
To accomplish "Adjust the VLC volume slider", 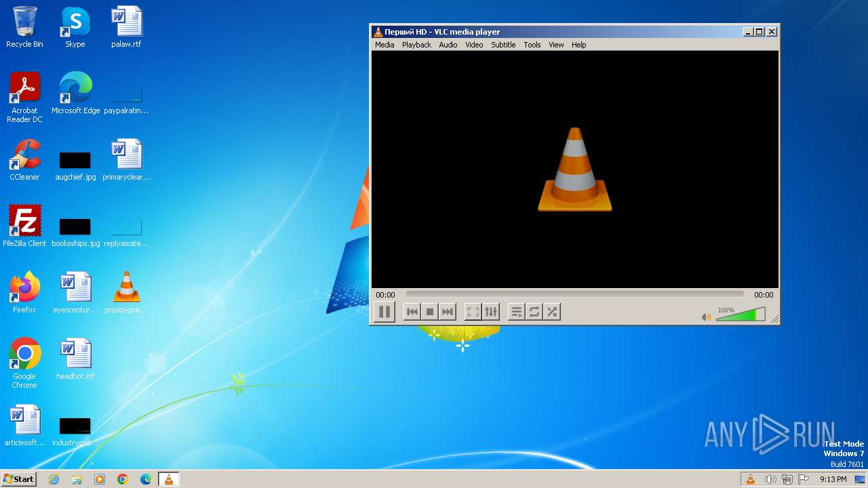I will coord(741,314).
